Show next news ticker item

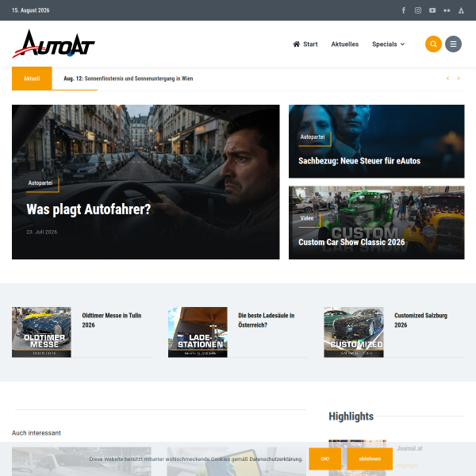pos(459,79)
